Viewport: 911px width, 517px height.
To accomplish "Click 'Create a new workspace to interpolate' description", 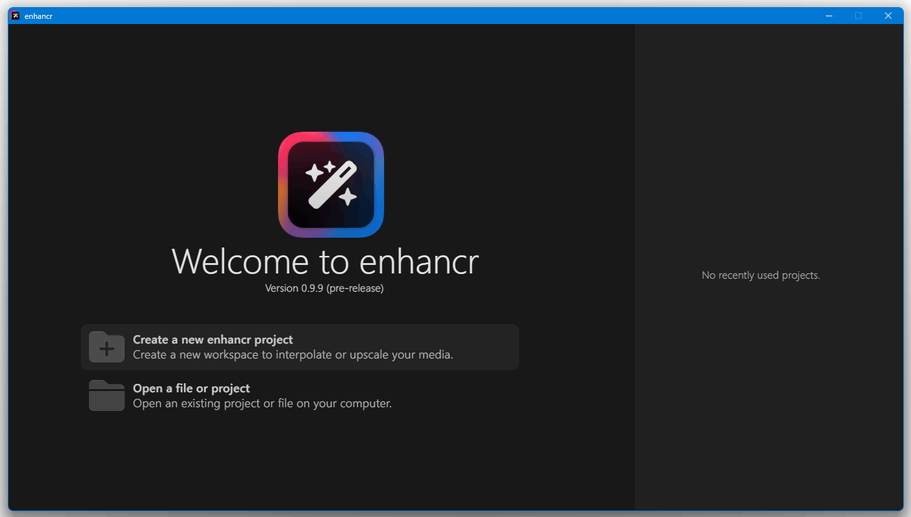I will 293,355.
